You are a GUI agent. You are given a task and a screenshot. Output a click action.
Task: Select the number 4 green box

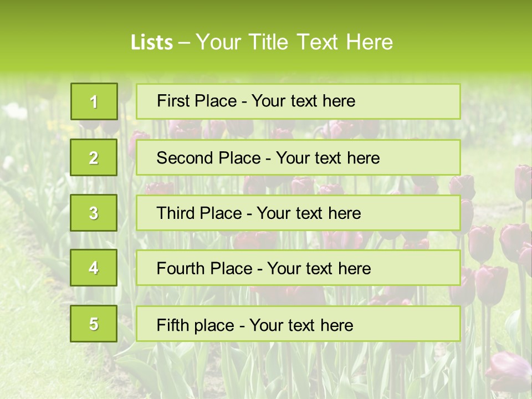click(x=94, y=268)
